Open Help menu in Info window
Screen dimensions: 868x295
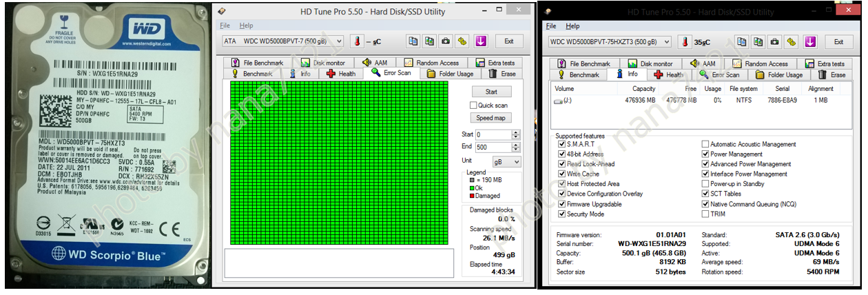(572, 26)
